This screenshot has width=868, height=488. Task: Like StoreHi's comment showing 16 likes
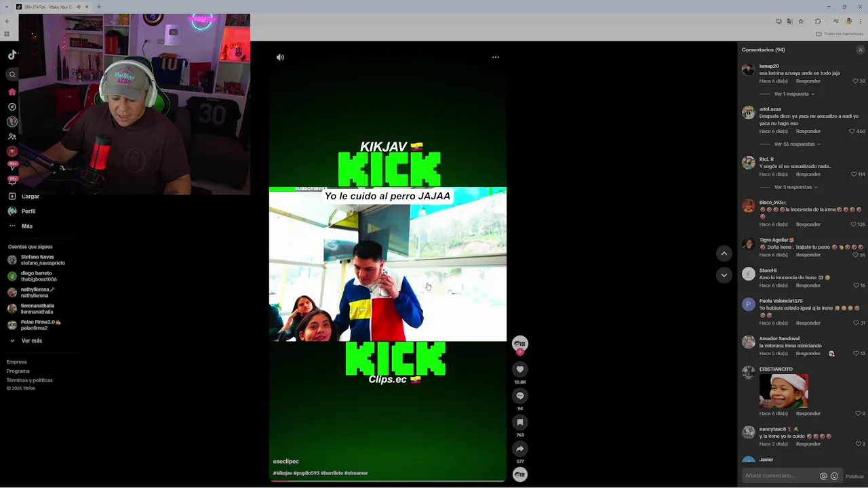[855, 285]
